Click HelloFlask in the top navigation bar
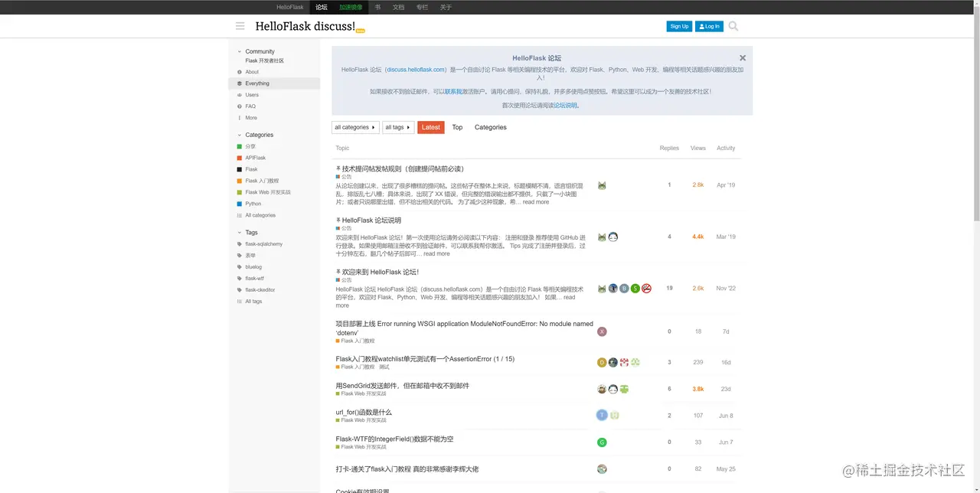Screen dimensions: 980x493 click(x=289, y=7)
